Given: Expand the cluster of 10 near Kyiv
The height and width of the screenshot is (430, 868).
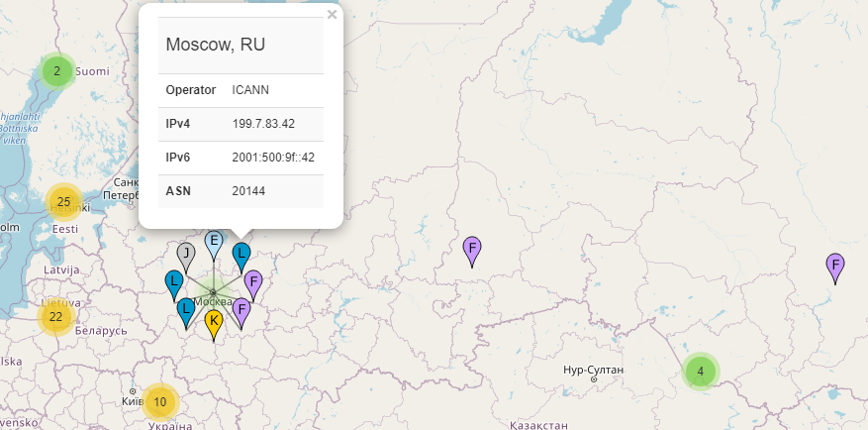Looking at the screenshot, I should click(x=160, y=402).
